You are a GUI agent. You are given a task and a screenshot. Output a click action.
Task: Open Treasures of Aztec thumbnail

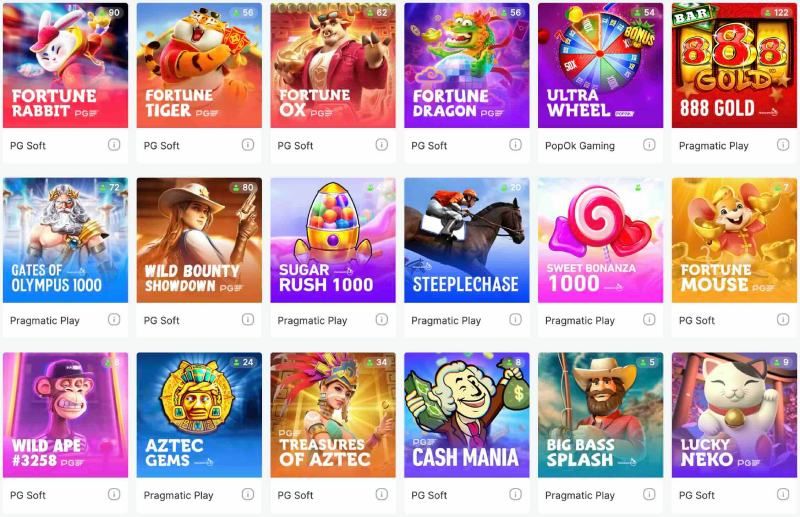click(x=333, y=415)
